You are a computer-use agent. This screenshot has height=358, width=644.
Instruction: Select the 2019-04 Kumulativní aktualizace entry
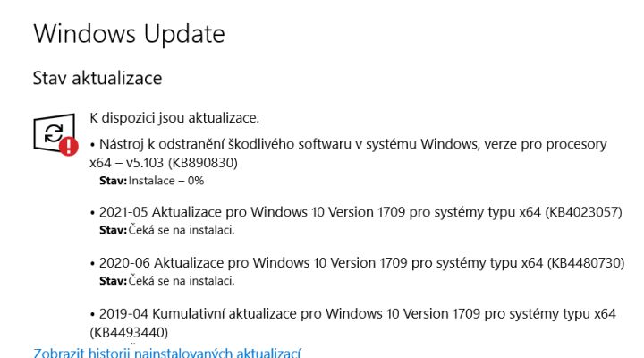[352, 323]
